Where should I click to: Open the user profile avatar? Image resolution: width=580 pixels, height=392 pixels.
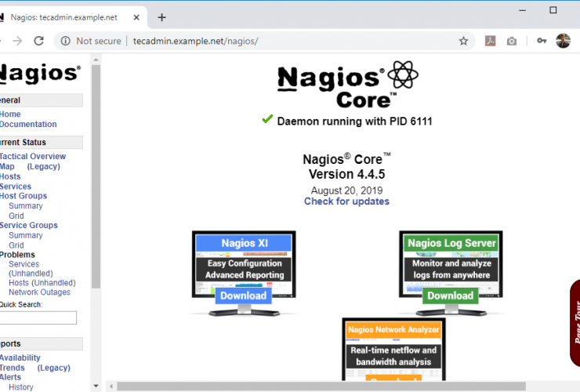pyautogui.click(x=563, y=41)
